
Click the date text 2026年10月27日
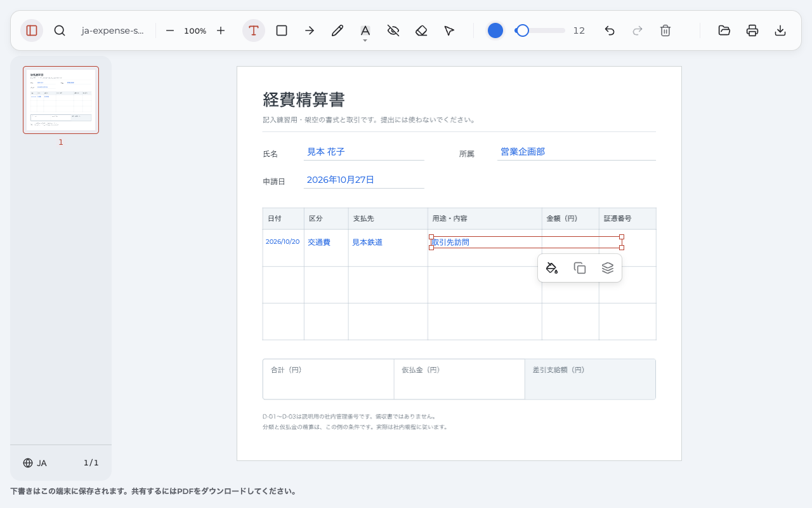tap(341, 180)
